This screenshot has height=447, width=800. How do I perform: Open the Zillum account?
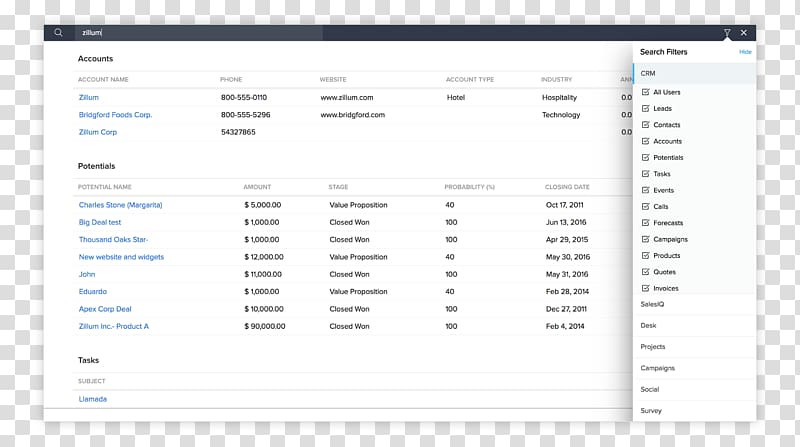point(89,97)
